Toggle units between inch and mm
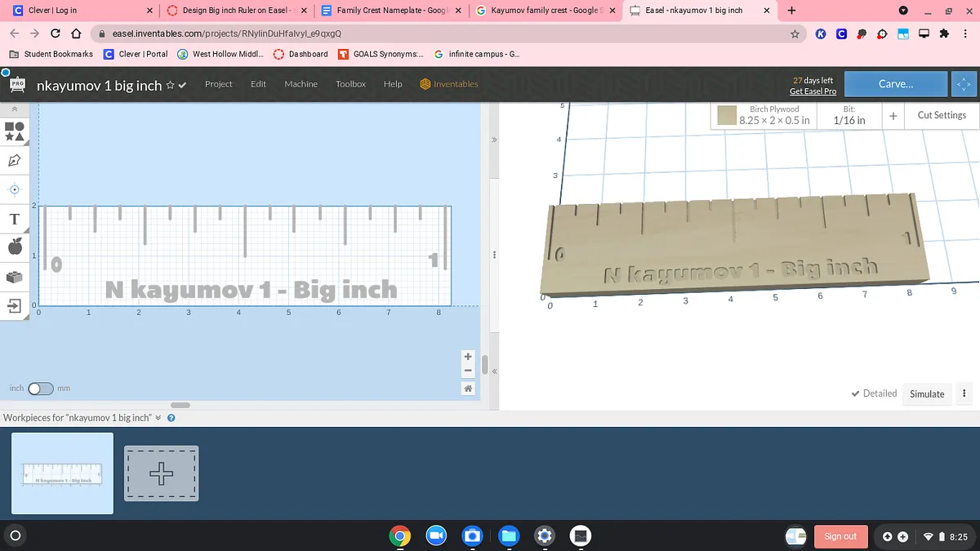980x551 pixels. point(40,389)
